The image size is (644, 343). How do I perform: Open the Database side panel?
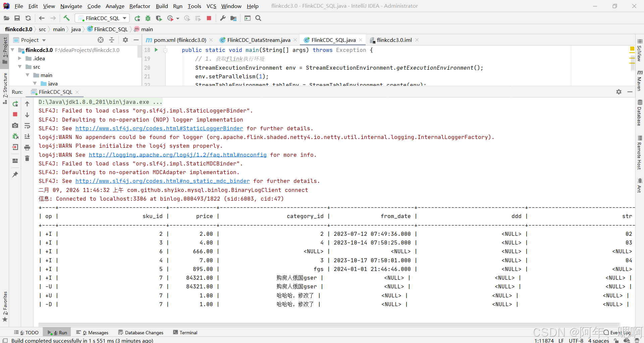640,113
